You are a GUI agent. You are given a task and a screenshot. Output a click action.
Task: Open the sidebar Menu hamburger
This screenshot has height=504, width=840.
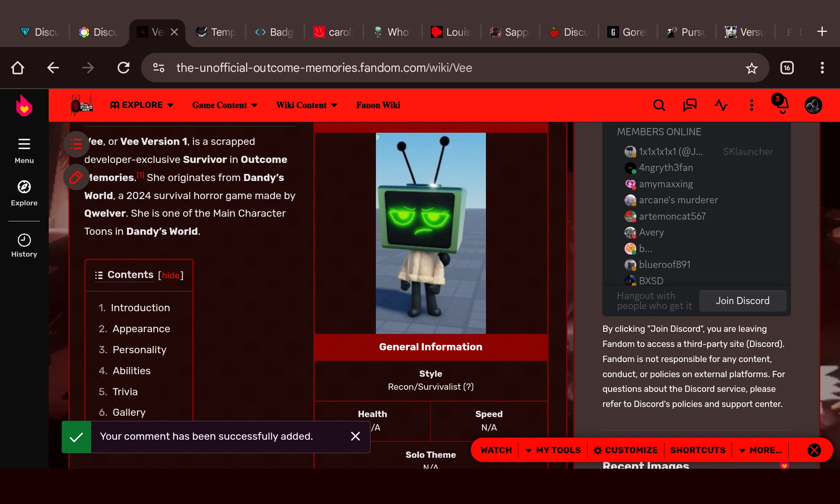tap(24, 144)
